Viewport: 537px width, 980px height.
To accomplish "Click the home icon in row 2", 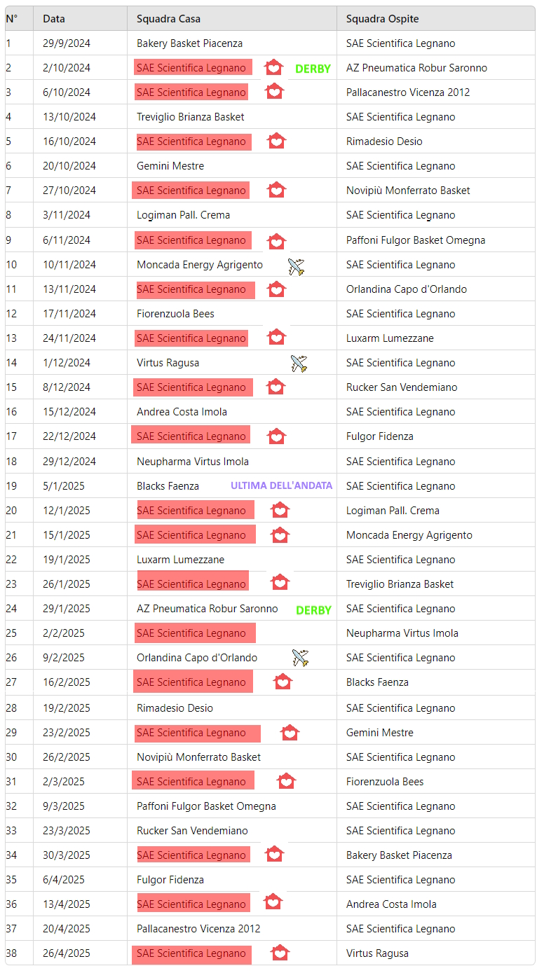I will pyautogui.click(x=273, y=67).
